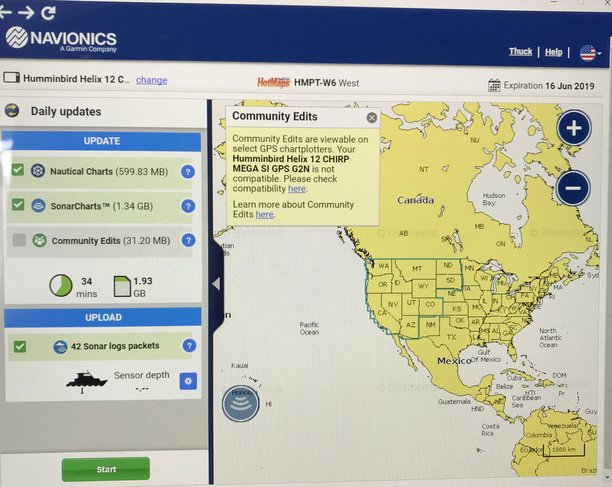Screen dimensions: 612x487
Task: Click the Expiration 16 Jun 2019 text
Action: pos(549,86)
